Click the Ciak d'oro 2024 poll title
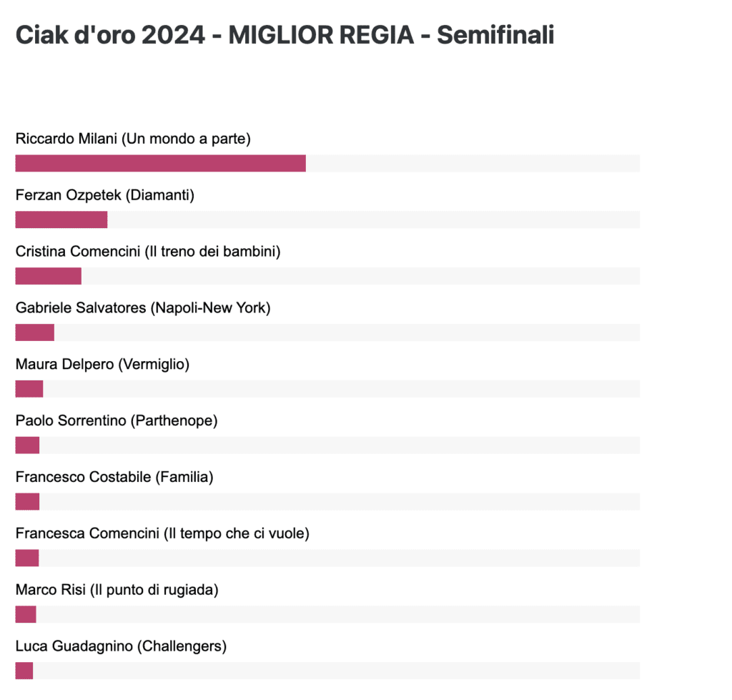This screenshot has height=700, width=732. coord(285,35)
